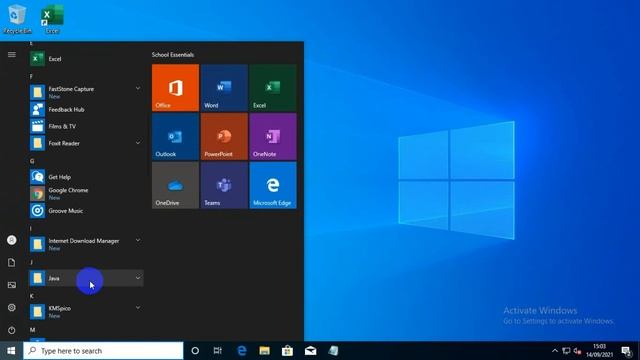Viewport: 640px width, 360px height.
Task: Launch Groove Music
Action: (x=86, y=211)
